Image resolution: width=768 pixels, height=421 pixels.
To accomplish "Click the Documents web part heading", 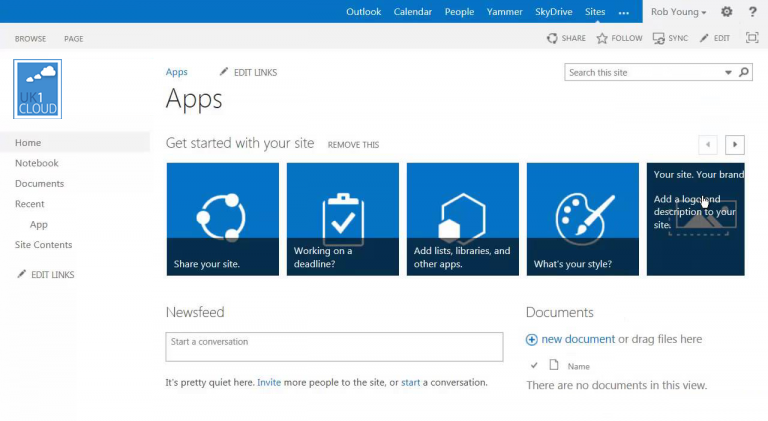I will tap(559, 312).
